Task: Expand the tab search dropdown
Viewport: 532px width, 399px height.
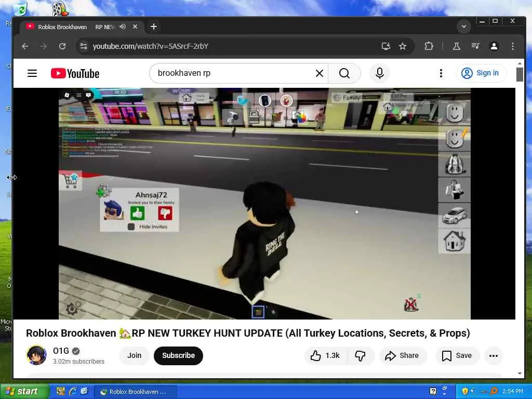Action: pos(464,26)
